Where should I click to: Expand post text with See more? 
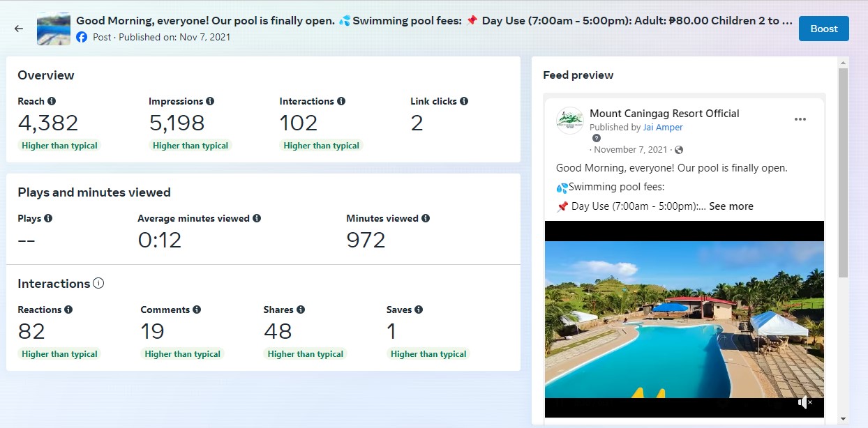pyautogui.click(x=731, y=206)
